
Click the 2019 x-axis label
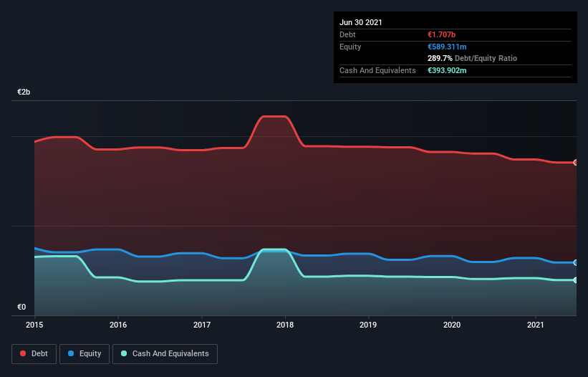click(368, 325)
